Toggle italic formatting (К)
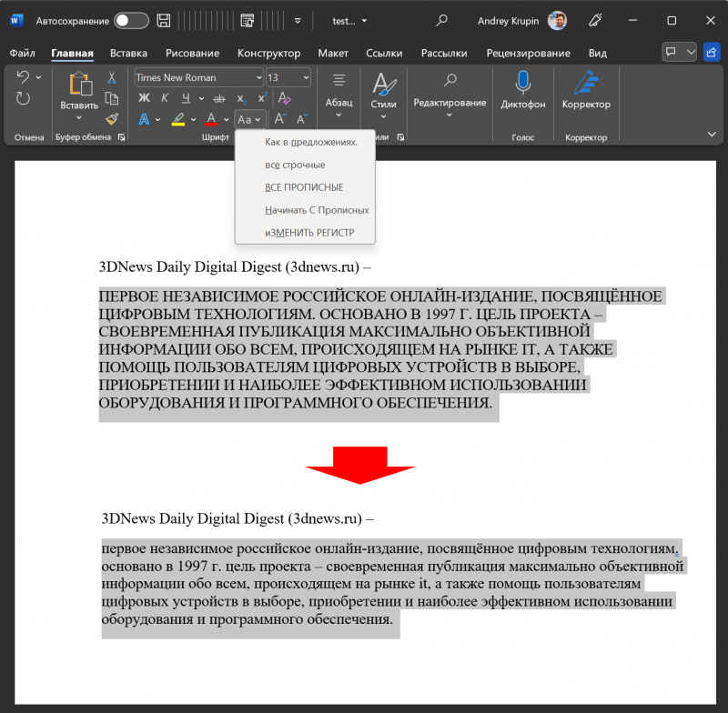Viewport: 728px width, 713px height. 165,98
